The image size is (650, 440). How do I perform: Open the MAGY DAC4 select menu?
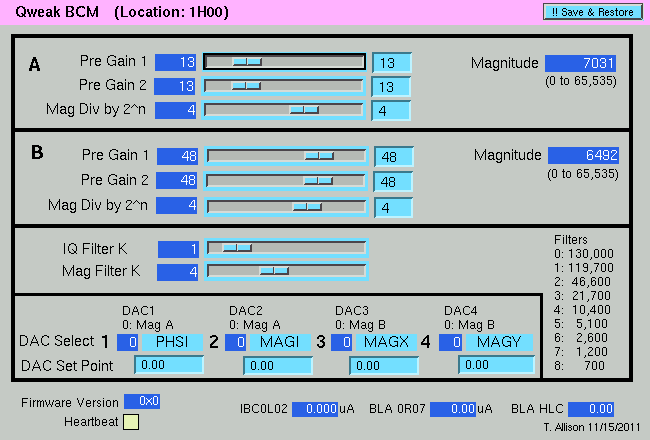point(499,342)
